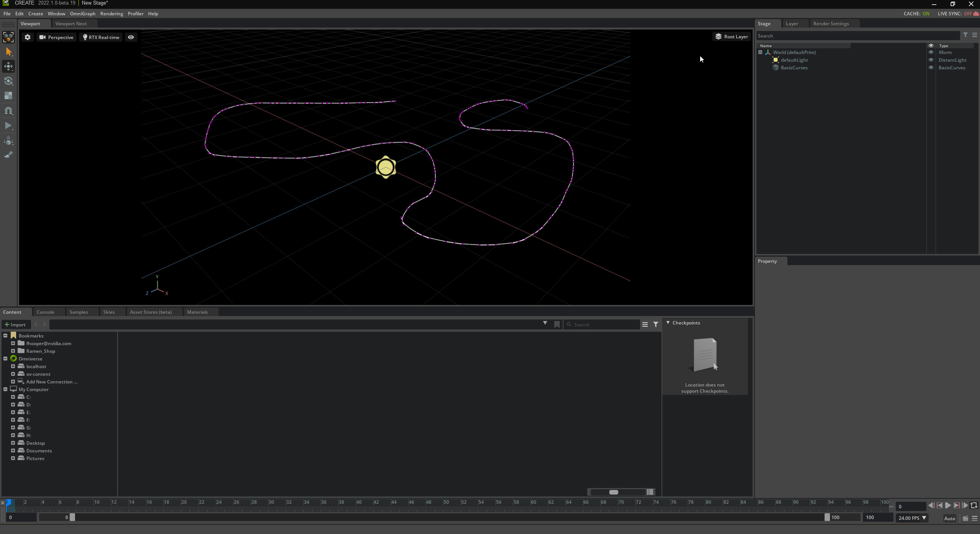The height and width of the screenshot is (534, 980).
Task: Step to next frame on timeline
Action: [956, 506]
